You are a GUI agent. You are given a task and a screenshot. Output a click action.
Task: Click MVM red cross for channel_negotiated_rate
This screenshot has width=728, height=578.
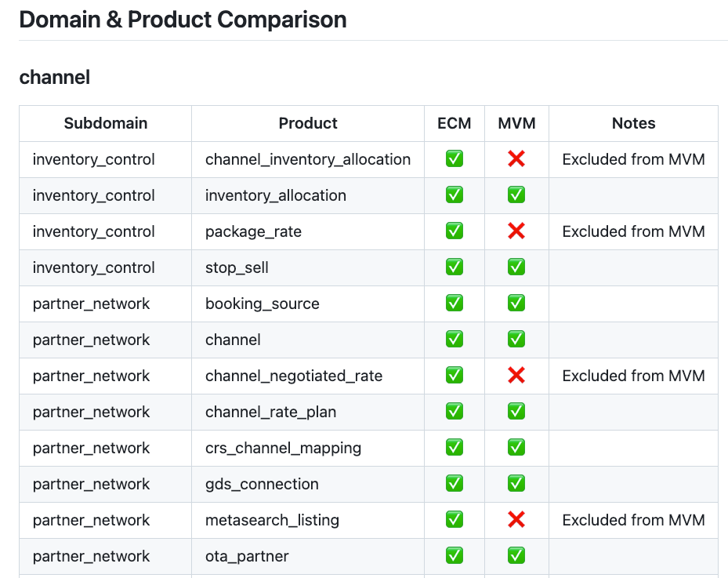516,376
